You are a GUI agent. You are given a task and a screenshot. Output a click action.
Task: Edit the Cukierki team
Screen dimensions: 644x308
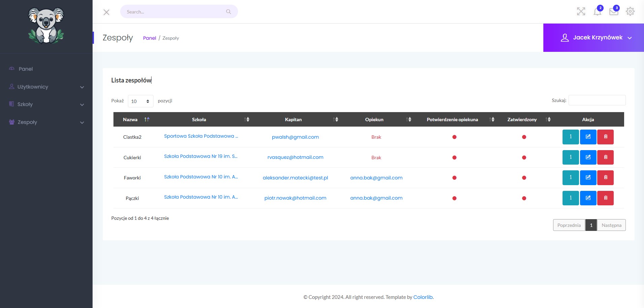(x=588, y=157)
